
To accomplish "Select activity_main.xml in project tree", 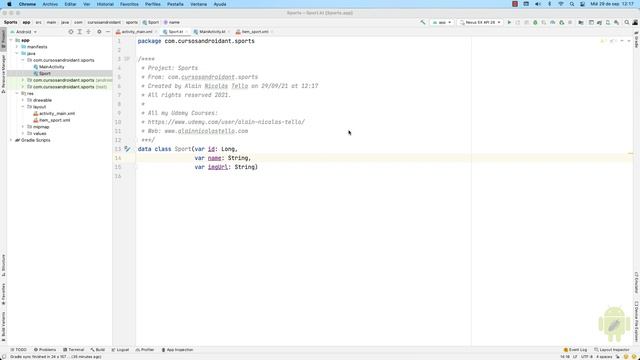I will (57, 113).
